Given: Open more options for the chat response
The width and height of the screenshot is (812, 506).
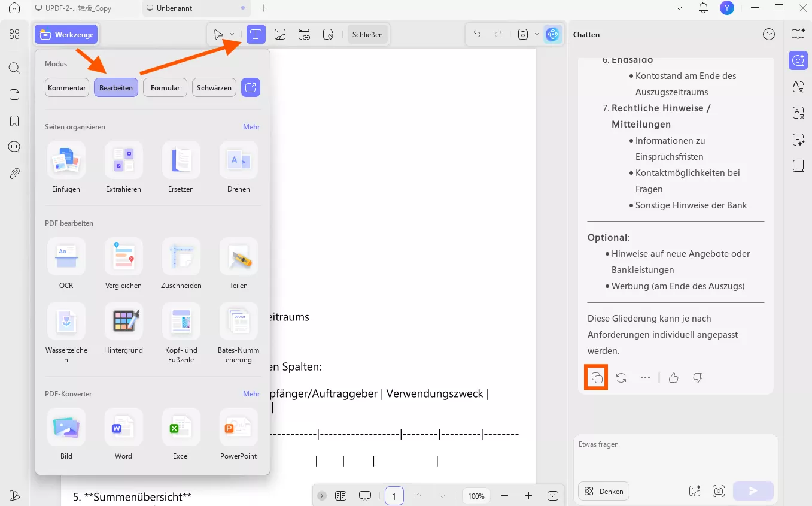Looking at the screenshot, I should (645, 378).
